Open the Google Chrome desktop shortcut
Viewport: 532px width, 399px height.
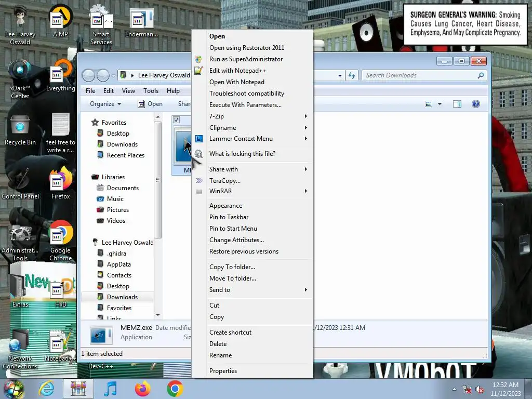[x=60, y=241]
